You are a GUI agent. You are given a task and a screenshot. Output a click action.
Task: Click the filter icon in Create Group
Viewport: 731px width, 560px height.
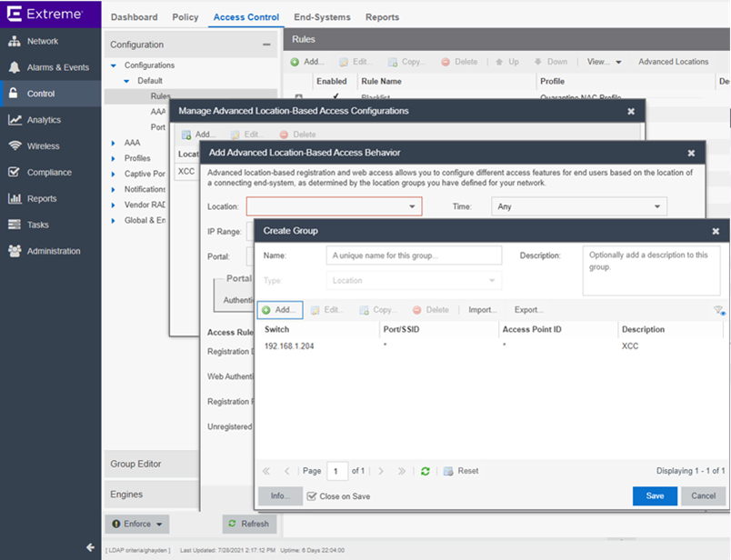tap(719, 311)
